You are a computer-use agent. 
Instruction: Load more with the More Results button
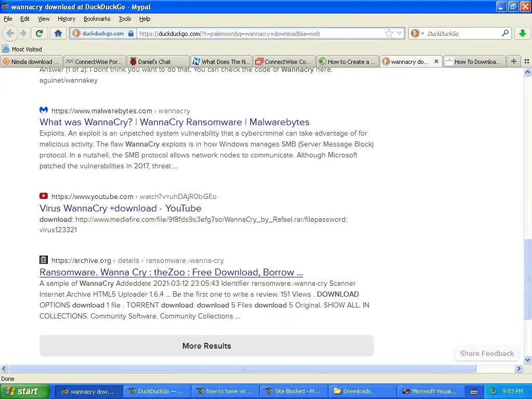pos(207,345)
